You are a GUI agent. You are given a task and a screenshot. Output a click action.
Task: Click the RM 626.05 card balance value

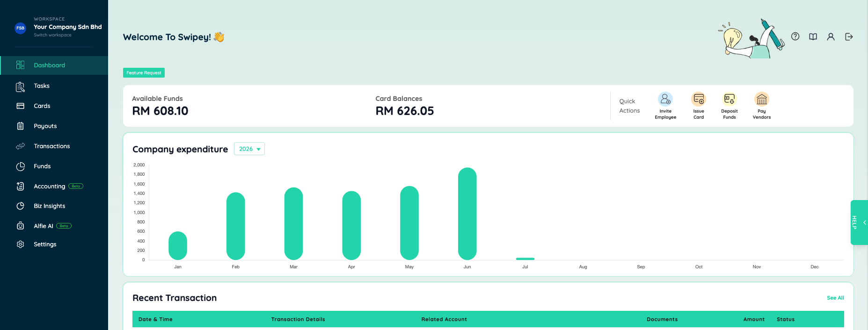tap(405, 111)
